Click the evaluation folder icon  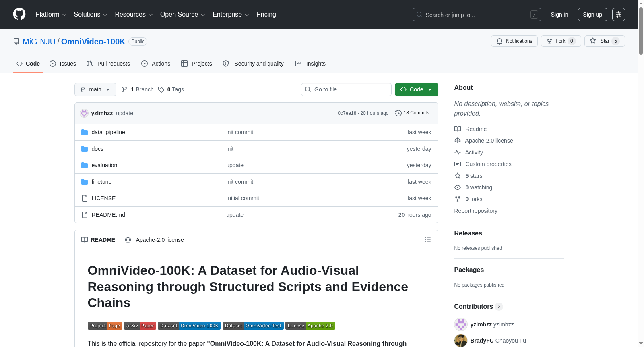click(85, 165)
